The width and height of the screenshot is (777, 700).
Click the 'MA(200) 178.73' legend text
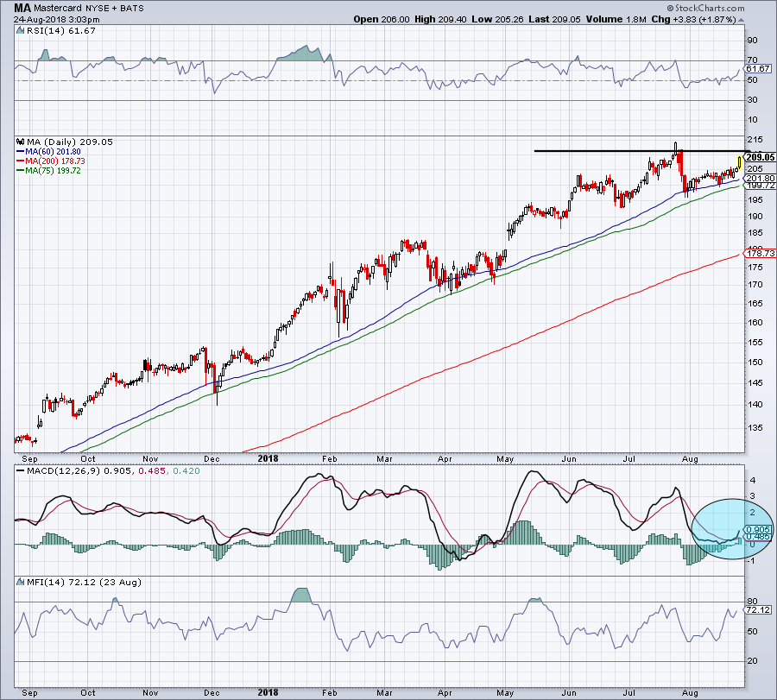55,161
